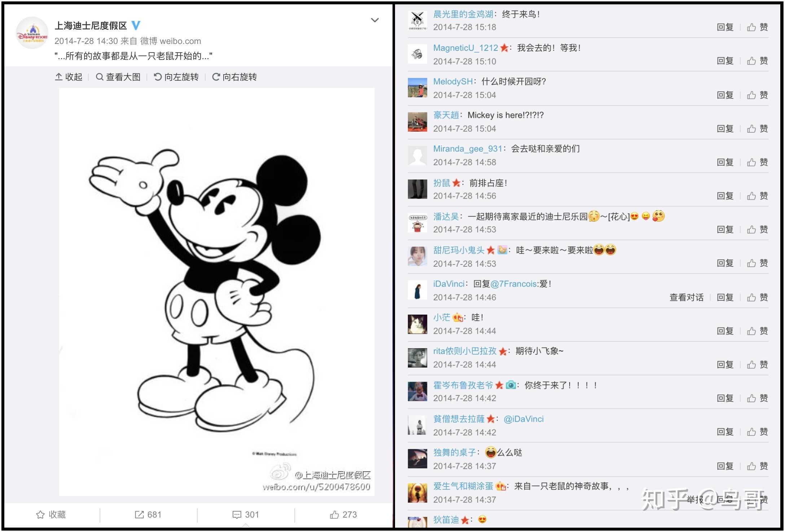Screen dimensions: 785x532
Task: Open the @7Francois mention link
Action: click(514, 284)
